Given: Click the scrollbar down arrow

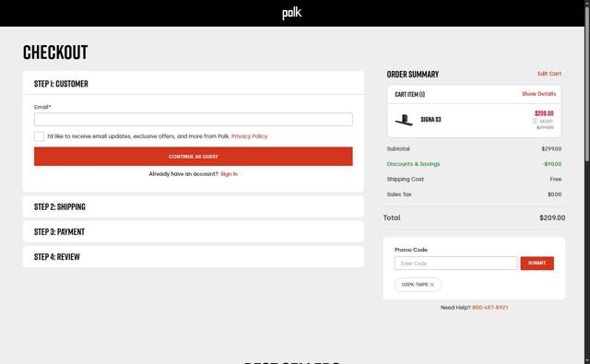Looking at the screenshot, I should point(587,361).
